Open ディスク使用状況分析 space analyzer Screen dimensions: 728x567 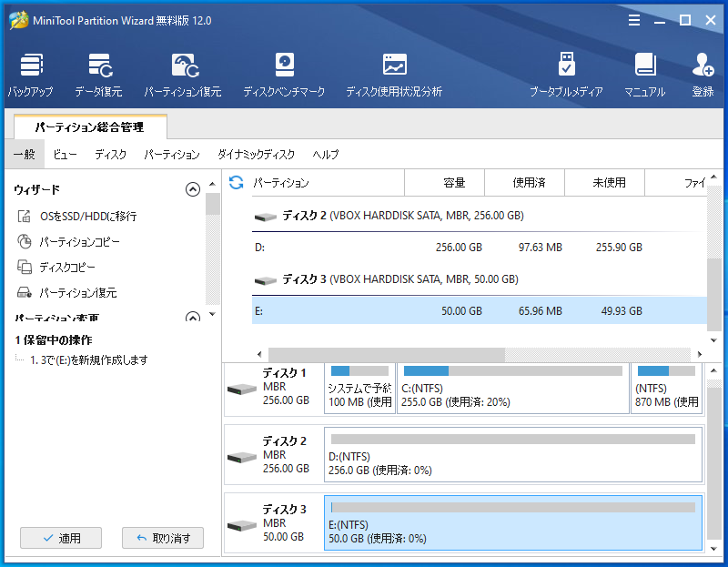pos(394,76)
